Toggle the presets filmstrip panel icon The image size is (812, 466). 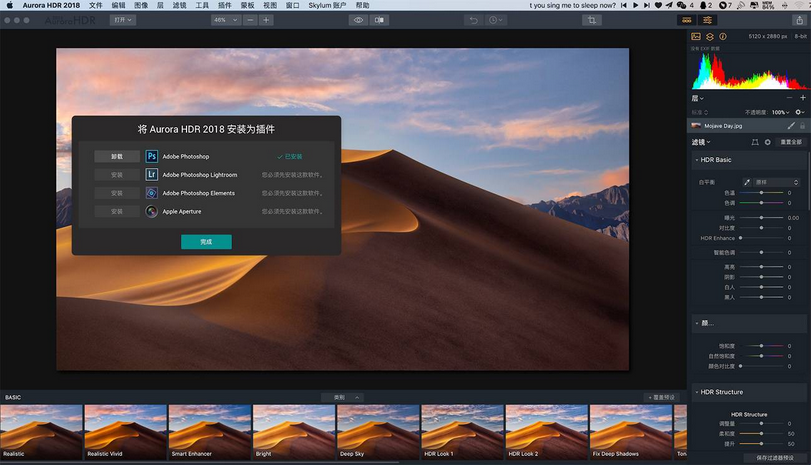687,20
